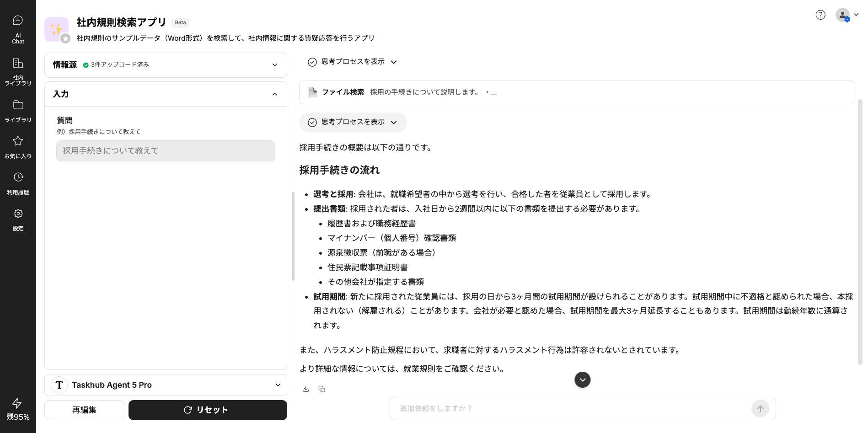Download the response with download icon

(306, 389)
